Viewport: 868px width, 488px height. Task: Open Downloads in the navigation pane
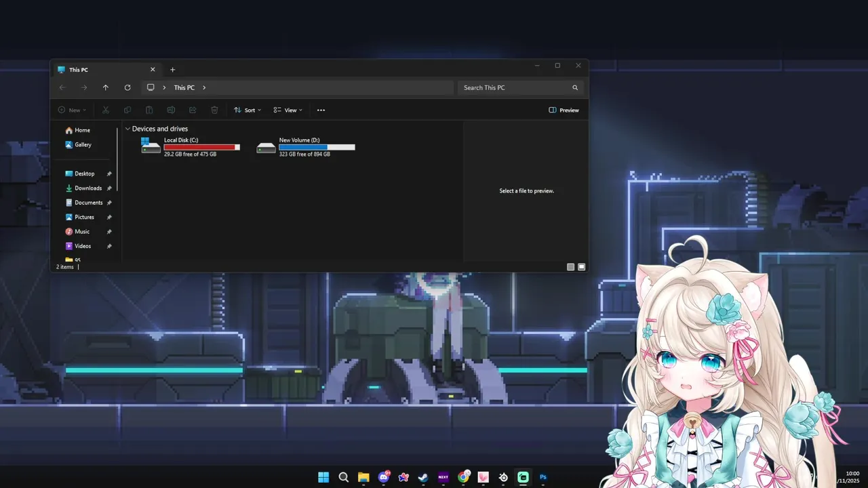pyautogui.click(x=83, y=188)
